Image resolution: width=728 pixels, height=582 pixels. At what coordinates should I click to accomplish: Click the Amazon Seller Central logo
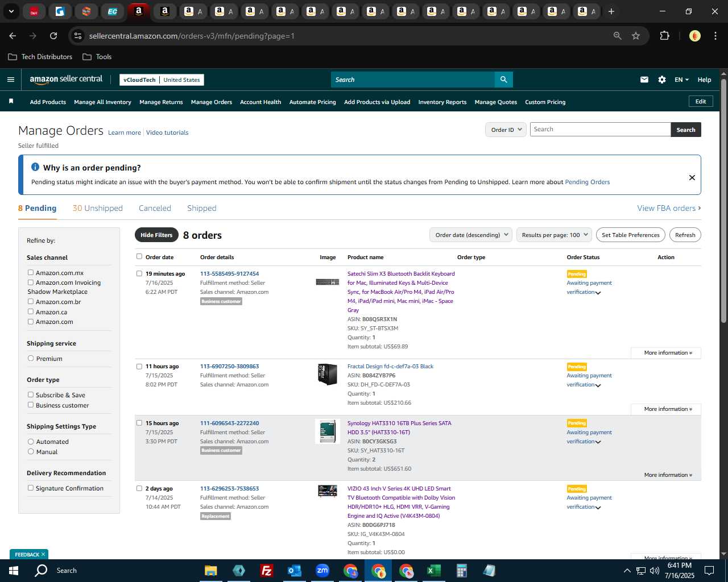coord(66,80)
